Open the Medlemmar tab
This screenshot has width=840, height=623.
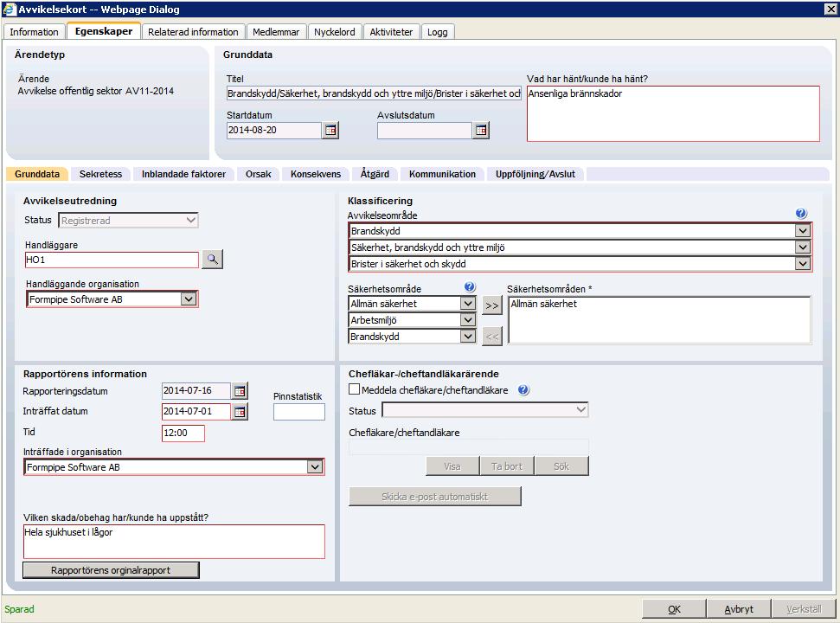[x=276, y=32]
